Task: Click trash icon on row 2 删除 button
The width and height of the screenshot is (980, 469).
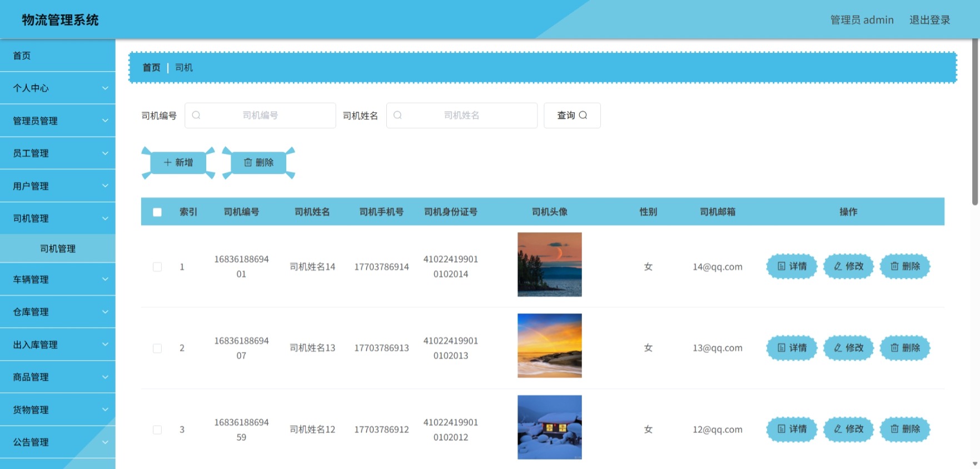Action: 894,347
